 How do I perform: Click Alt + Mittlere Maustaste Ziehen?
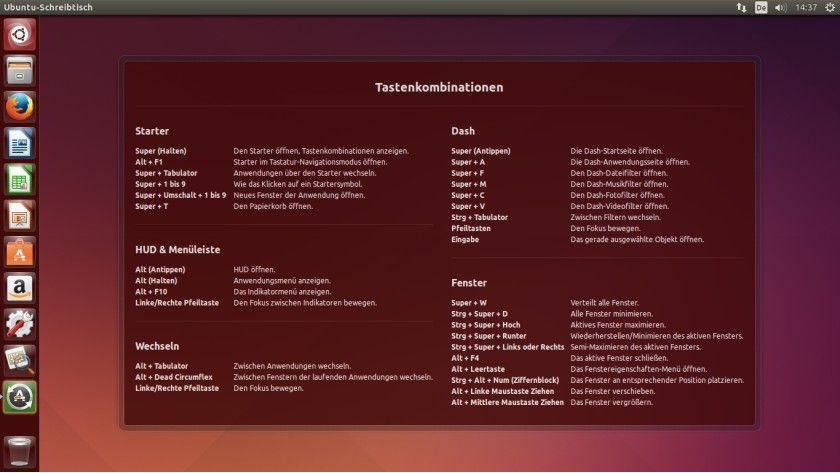point(507,402)
